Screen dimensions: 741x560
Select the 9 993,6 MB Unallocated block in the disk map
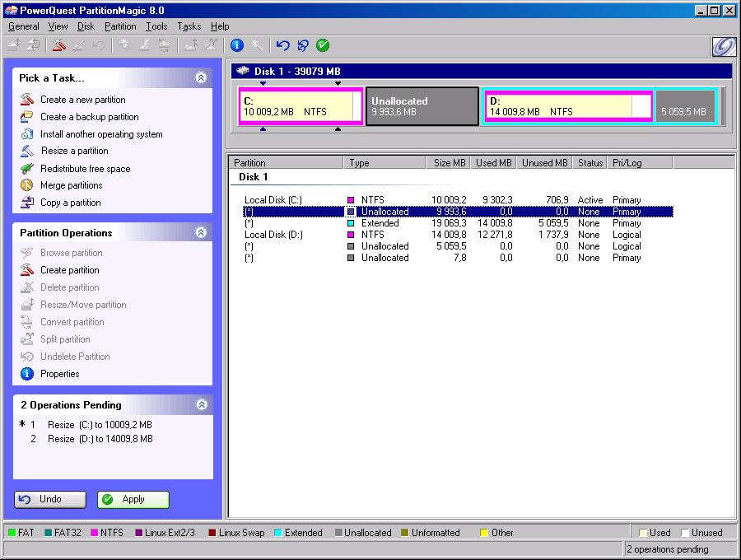click(x=422, y=106)
